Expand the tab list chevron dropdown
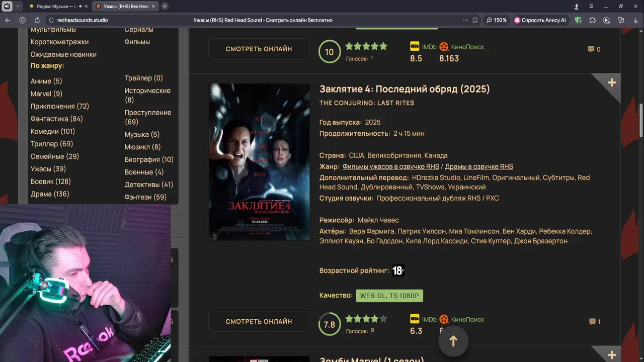 18,6
